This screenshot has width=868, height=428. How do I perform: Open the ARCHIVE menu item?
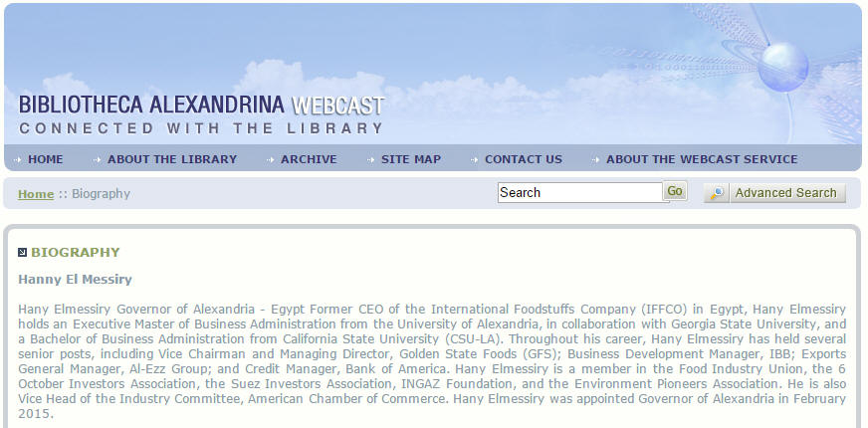309,159
